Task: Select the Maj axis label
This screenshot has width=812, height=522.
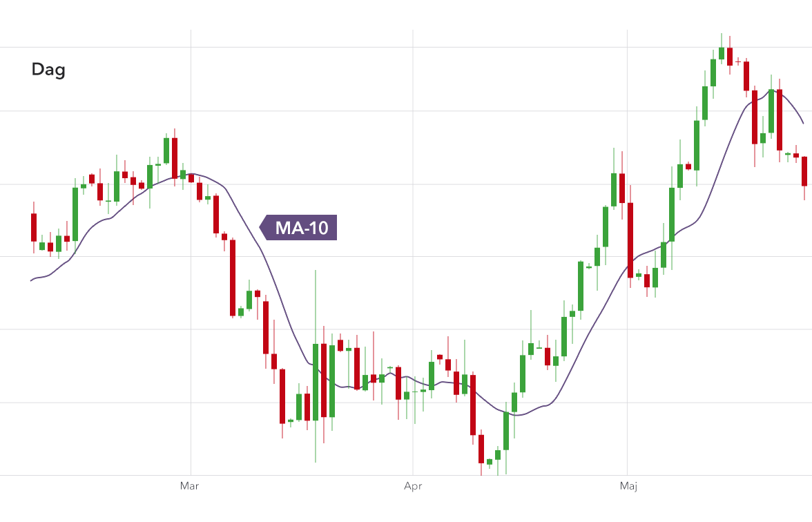Action: [x=628, y=486]
